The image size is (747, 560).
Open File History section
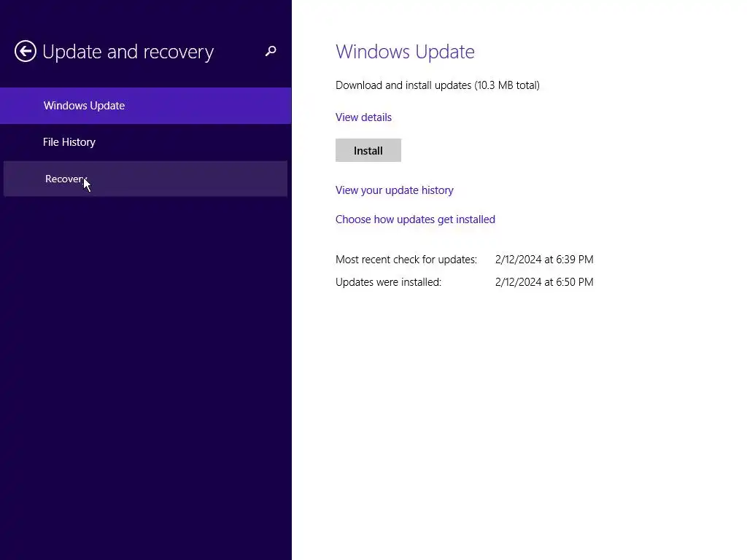[x=145, y=142]
